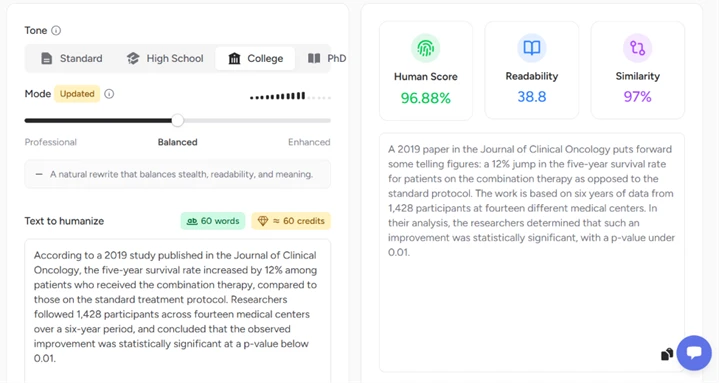Click inside the Text to humanize box
This screenshot has width=719, height=383.
click(177, 311)
